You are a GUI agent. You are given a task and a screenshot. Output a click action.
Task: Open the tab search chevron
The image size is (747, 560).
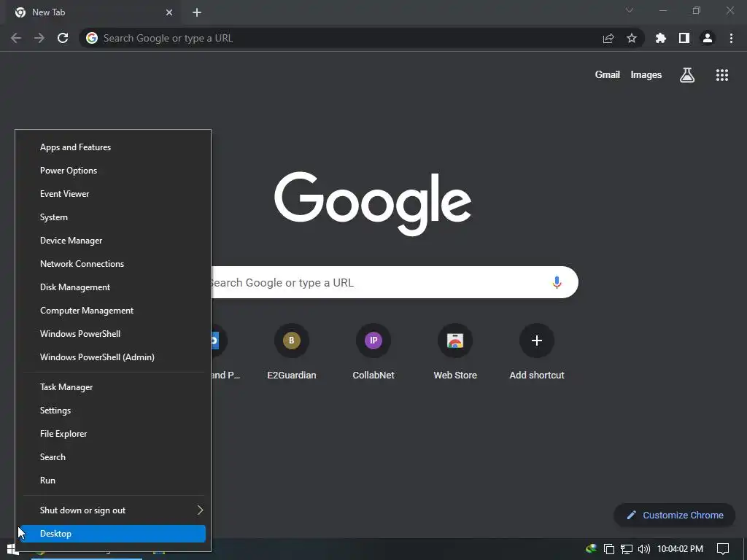click(x=630, y=10)
